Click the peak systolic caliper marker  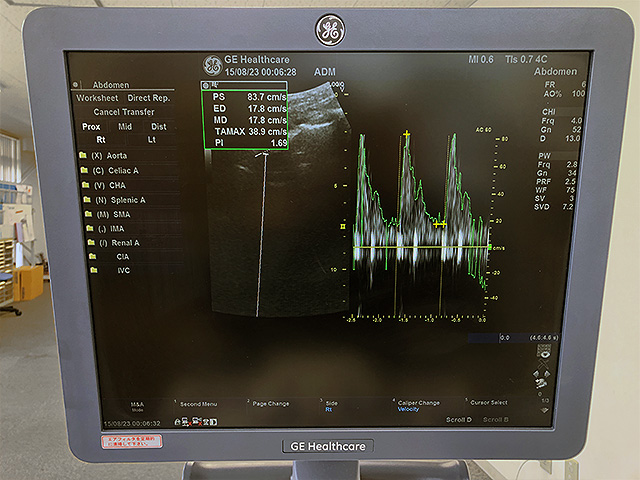pyautogui.click(x=407, y=134)
